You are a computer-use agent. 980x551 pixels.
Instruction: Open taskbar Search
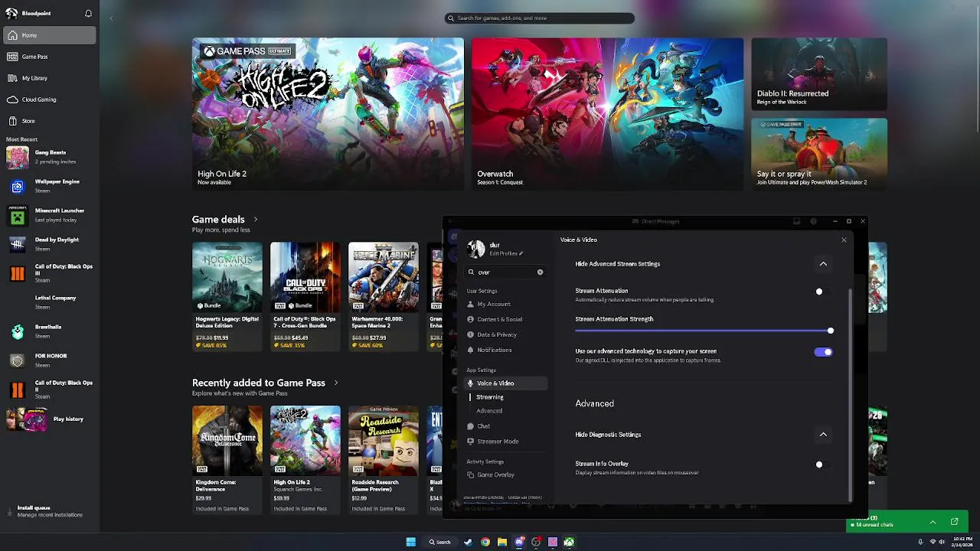439,542
